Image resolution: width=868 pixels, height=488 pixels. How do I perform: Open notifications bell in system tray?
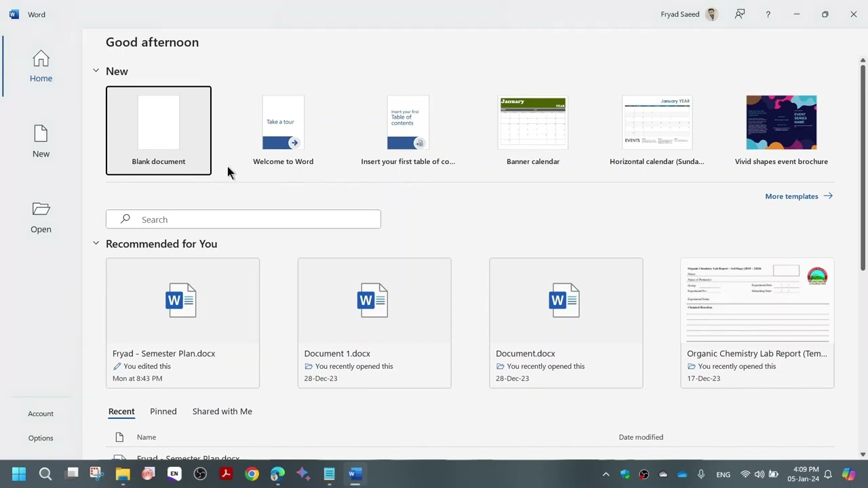pos(828,474)
